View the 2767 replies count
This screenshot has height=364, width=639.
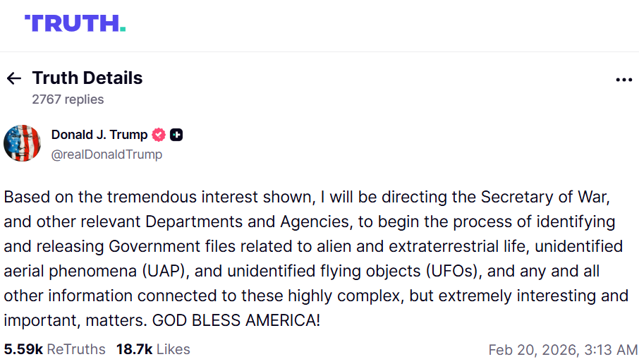pos(68,99)
